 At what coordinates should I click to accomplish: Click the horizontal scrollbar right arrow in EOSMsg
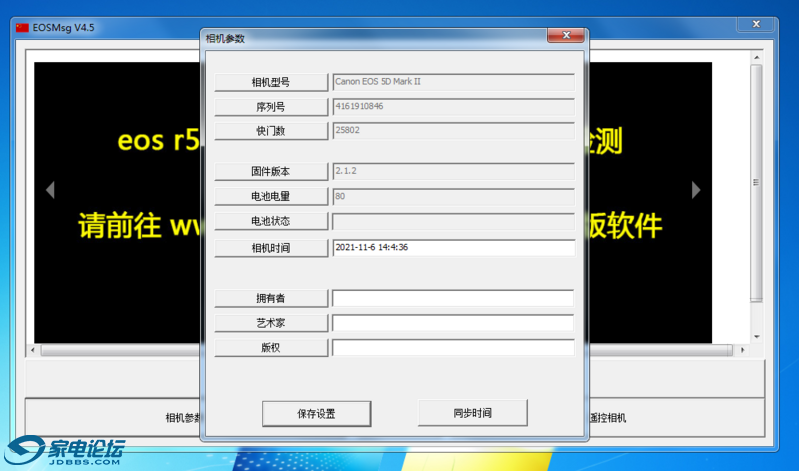coord(742,350)
